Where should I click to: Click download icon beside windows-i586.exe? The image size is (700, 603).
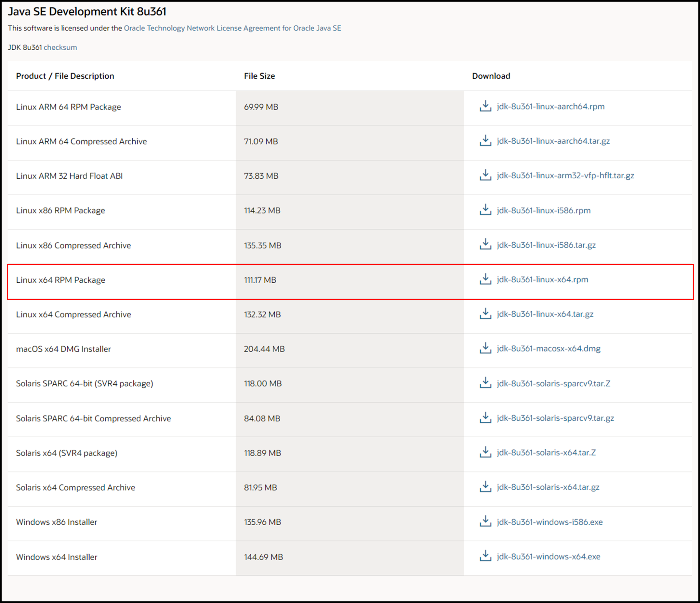pos(485,522)
